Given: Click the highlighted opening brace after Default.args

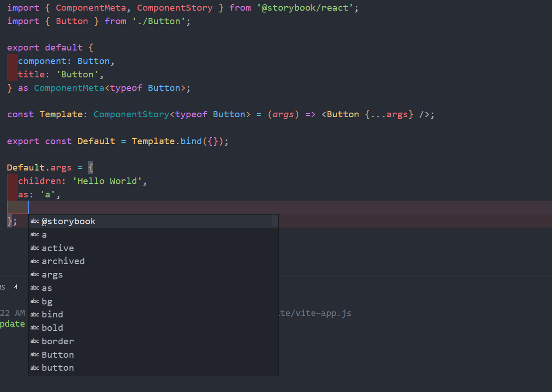Looking at the screenshot, I should [x=91, y=167].
